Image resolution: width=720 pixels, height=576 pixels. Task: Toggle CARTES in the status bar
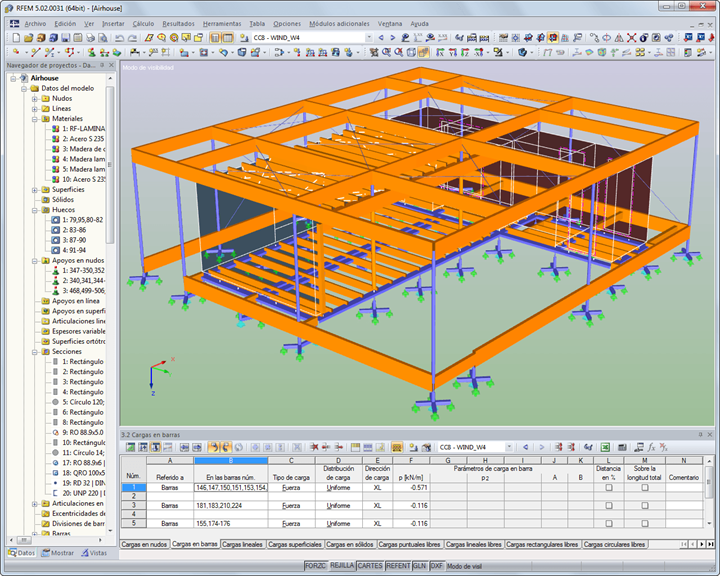pyautogui.click(x=370, y=565)
